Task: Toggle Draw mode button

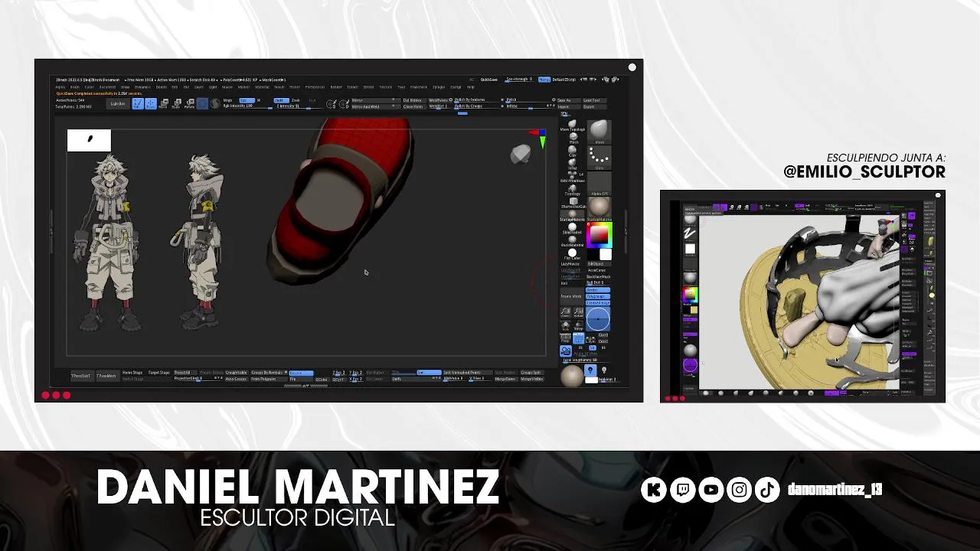Action: pos(151,104)
